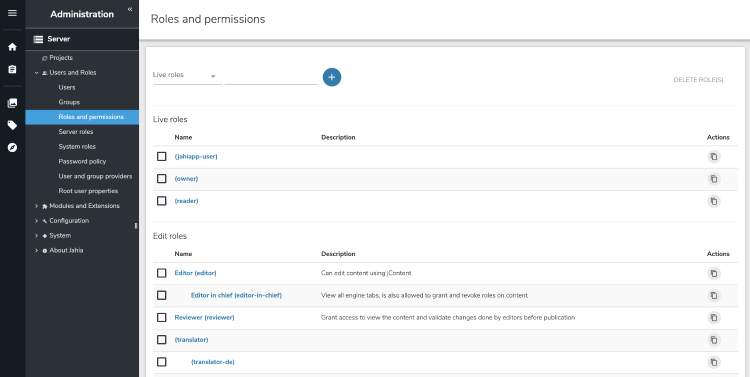This screenshot has width=750, height=377.
Task: Open Projects in the Server tree
Action: [61, 58]
